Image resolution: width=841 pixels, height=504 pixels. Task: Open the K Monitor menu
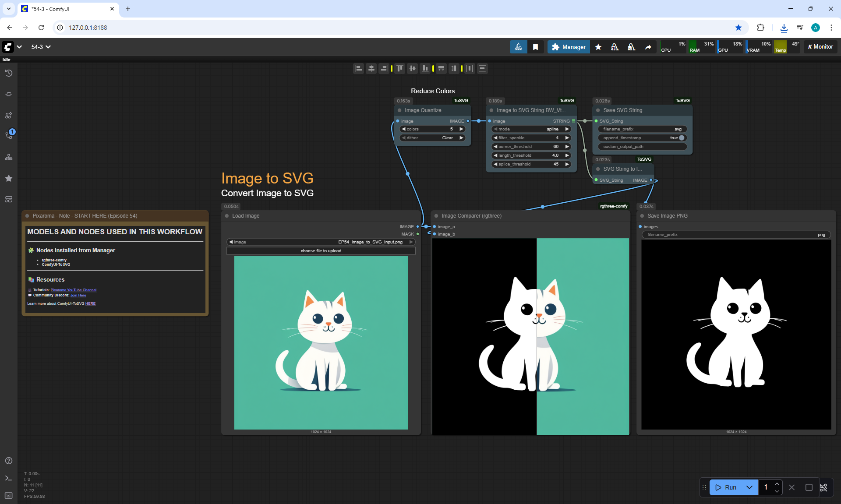(820, 47)
